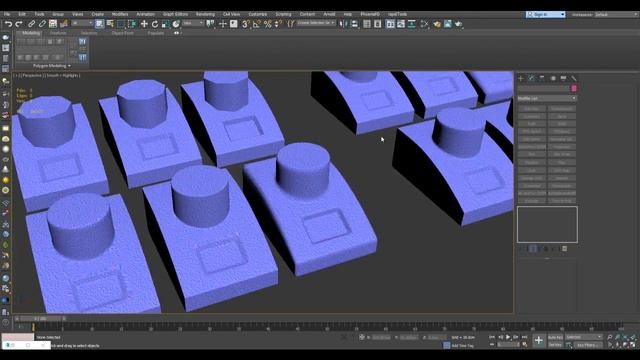Click the Select by Name icon
The height and width of the screenshot is (360, 640).
(110, 24)
